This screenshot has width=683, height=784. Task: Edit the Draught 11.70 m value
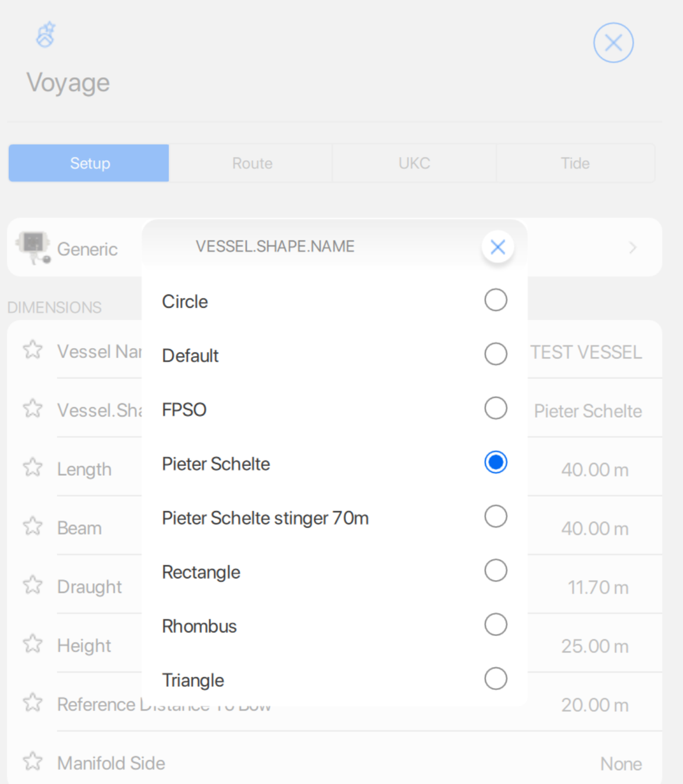[x=597, y=587]
